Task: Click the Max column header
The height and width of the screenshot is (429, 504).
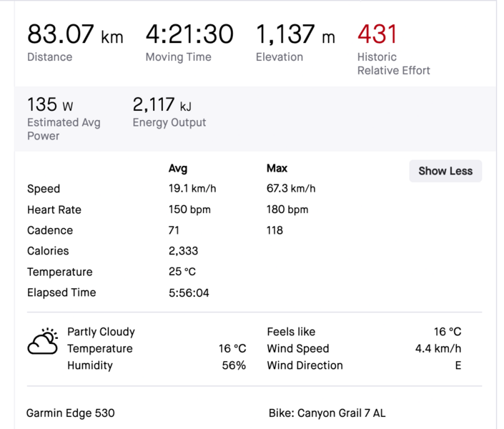Action: tap(277, 169)
